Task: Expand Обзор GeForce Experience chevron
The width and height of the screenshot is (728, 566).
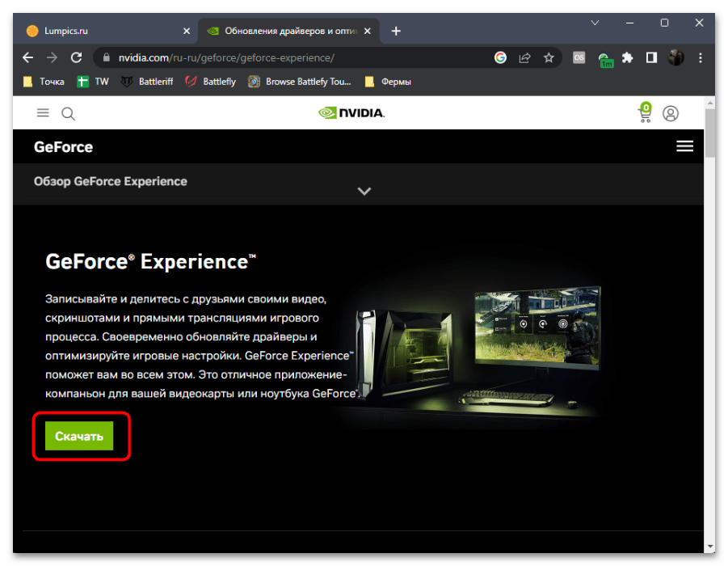Action: (364, 191)
